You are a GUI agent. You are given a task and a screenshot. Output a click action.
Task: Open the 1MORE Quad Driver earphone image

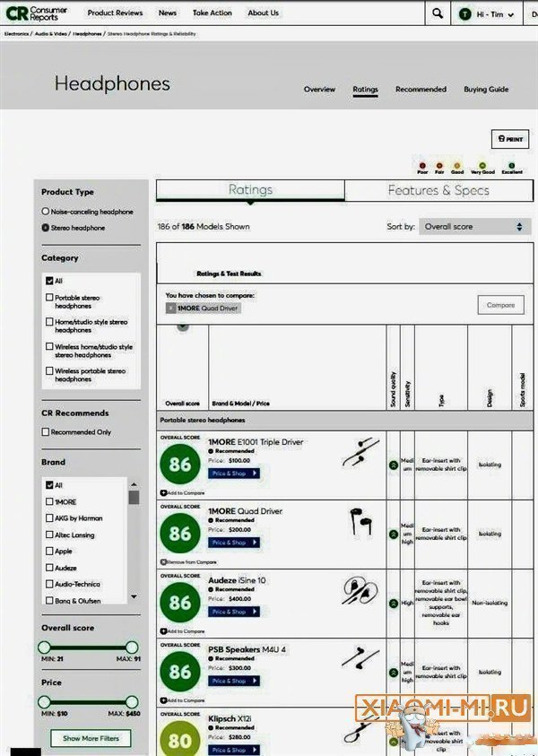click(x=361, y=521)
